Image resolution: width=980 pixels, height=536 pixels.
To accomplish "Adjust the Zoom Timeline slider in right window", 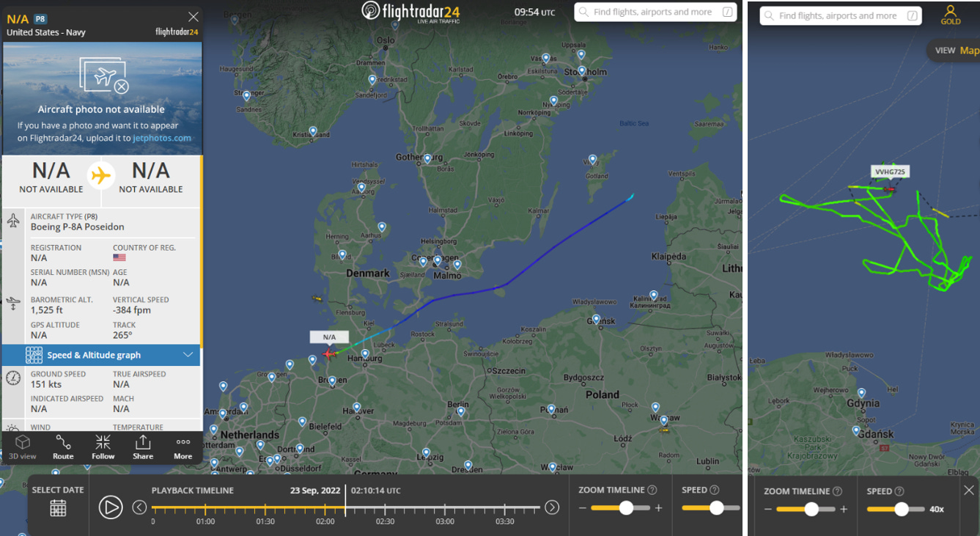I will click(811, 509).
